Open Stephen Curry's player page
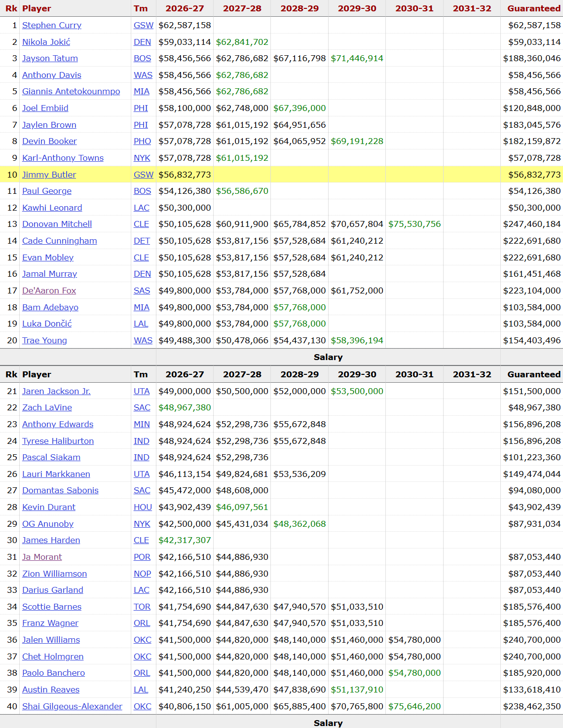Image resolution: width=563 pixels, height=728 pixels. pos(52,25)
